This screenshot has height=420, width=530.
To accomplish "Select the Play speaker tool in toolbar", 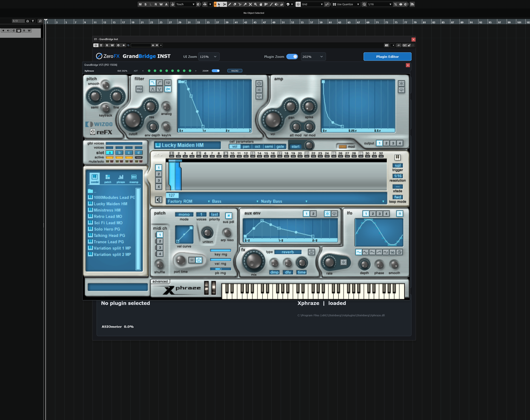I will coord(276,4).
